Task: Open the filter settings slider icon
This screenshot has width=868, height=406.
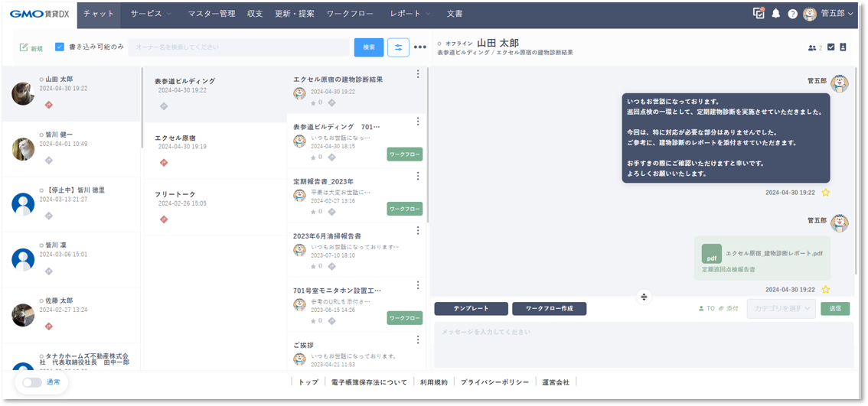Action: (398, 47)
